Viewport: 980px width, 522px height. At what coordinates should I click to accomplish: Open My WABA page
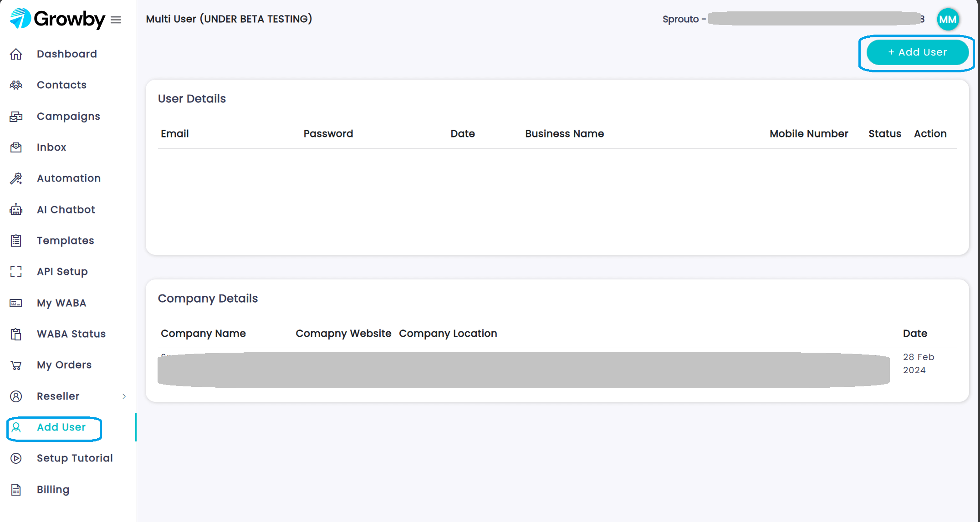pyautogui.click(x=61, y=303)
